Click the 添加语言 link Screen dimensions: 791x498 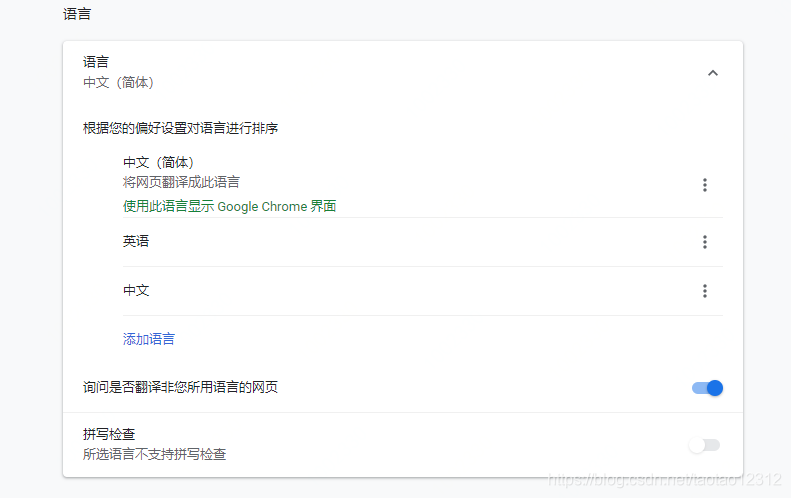(149, 339)
